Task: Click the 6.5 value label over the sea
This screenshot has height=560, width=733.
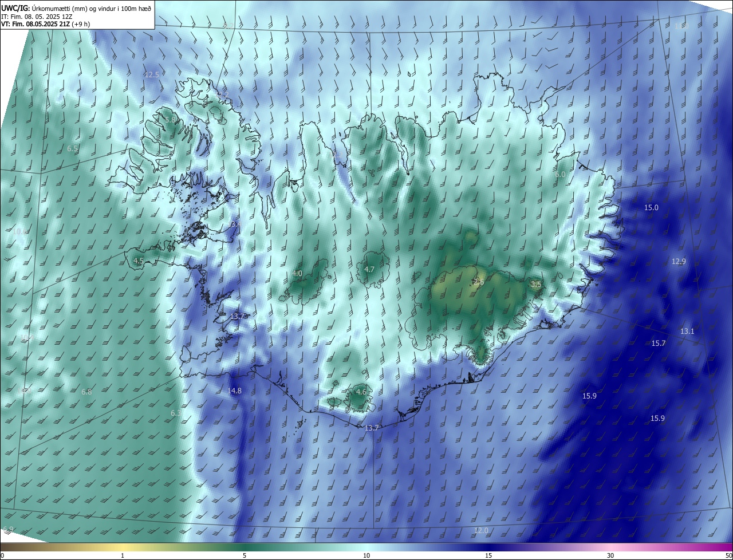Action: pos(72,149)
